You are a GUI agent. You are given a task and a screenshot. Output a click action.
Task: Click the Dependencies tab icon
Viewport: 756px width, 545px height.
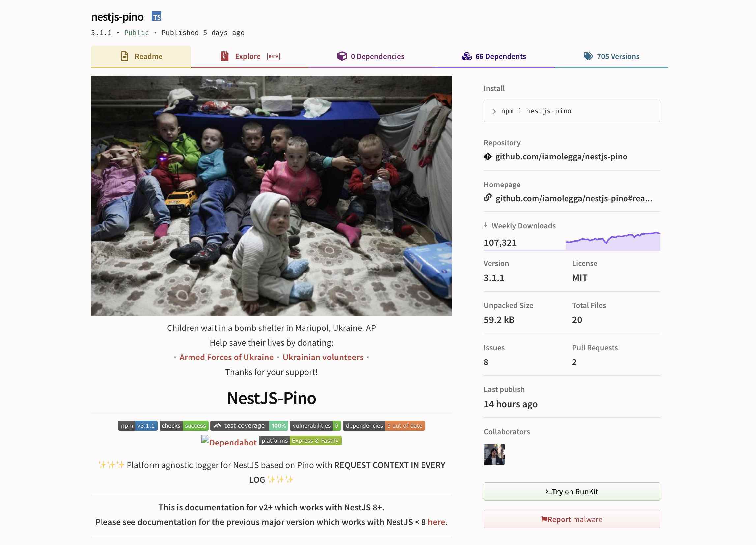pos(342,56)
